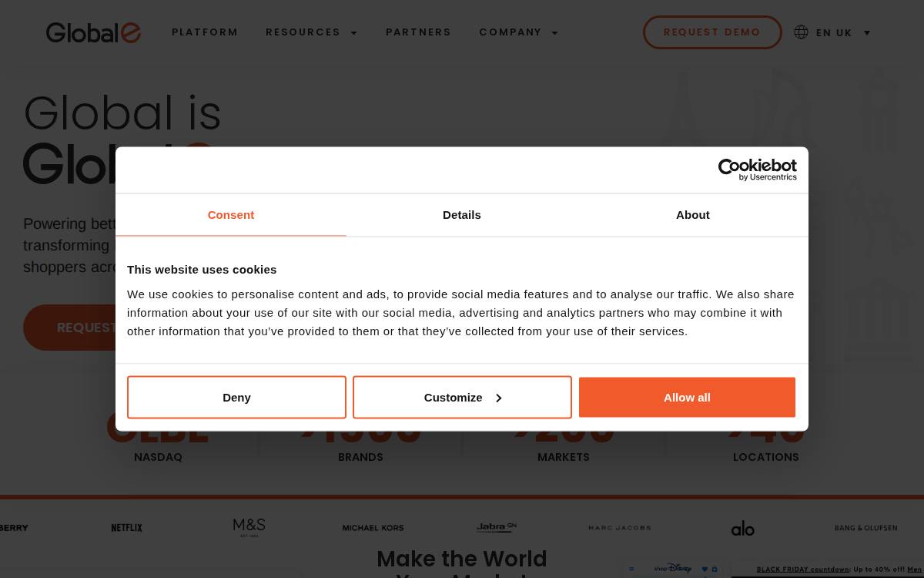Open the Cookiebot by Usercentrics logo link
The height and width of the screenshot is (578, 924).
pos(758,170)
